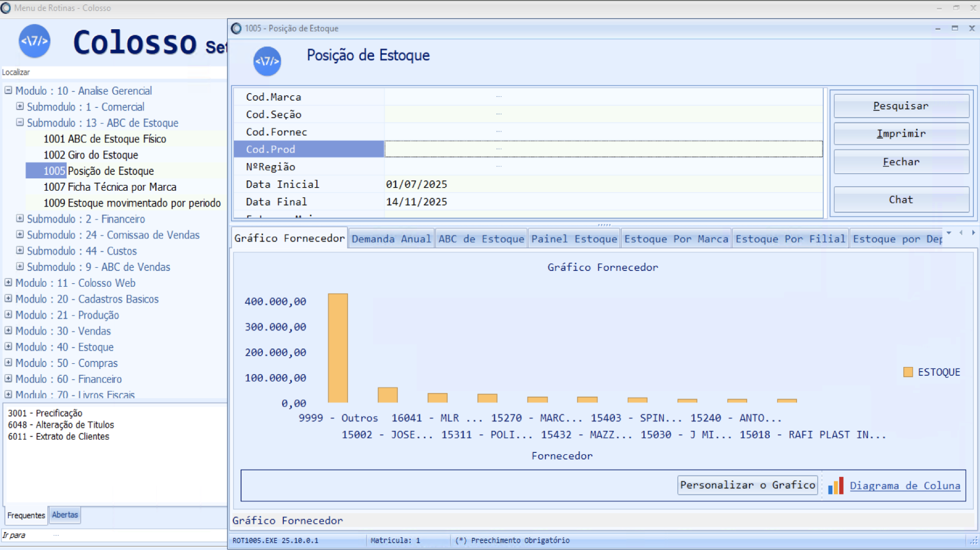Open the Diagrama de Coluna link
Viewport: 980px width, 550px height.
click(x=904, y=486)
